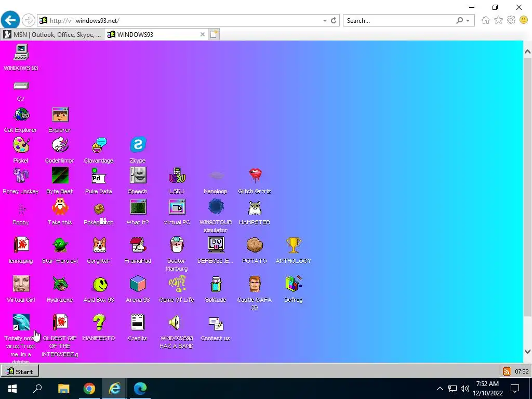Open a new browser tab
Viewport: 532px width, 399px height.
click(214, 34)
